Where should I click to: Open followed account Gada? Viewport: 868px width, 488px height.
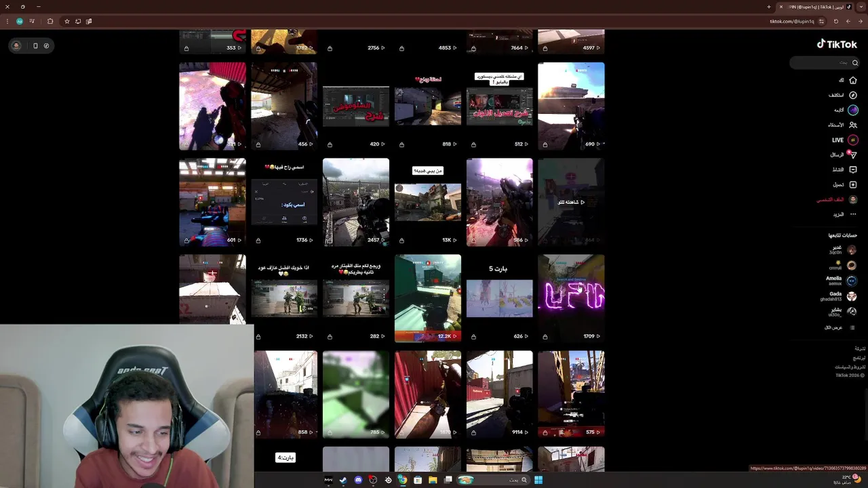tap(839, 296)
